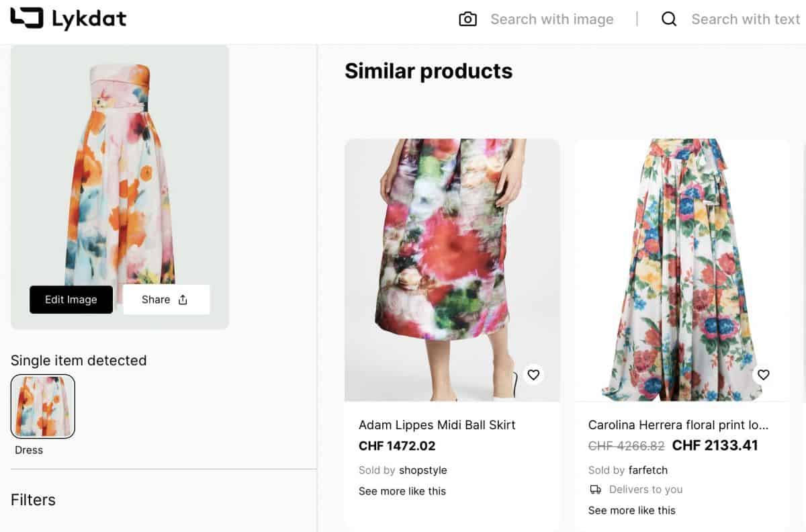
Task: Open Search with text
Action: click(746, 19)
